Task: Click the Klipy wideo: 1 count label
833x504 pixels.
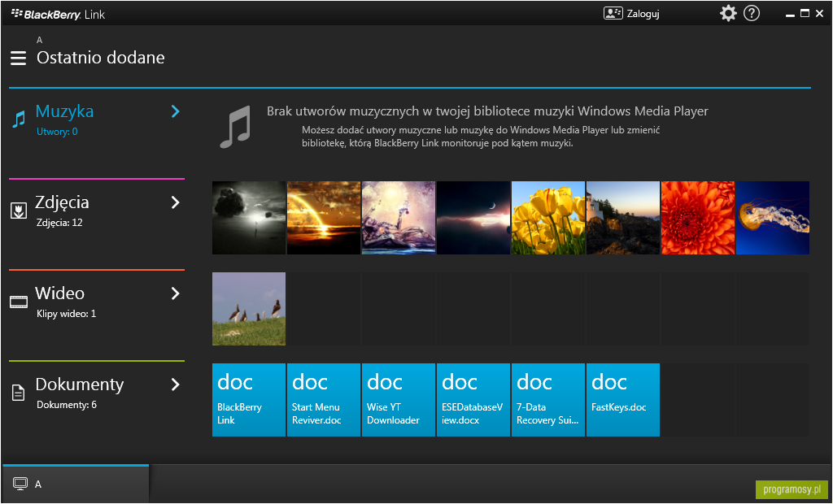Action: [x=67, y=314]
